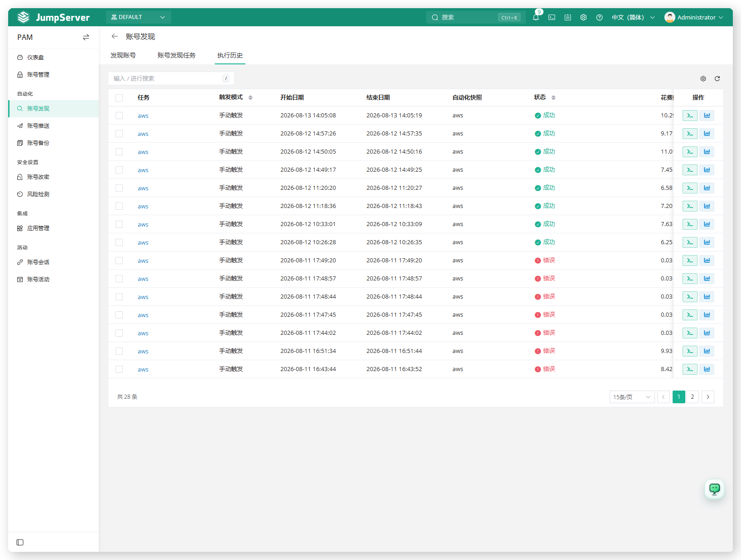The height and width of the screenshot is (560, 741).
Task: Open table column settings gear icon
Action: (x=703, y=78)
